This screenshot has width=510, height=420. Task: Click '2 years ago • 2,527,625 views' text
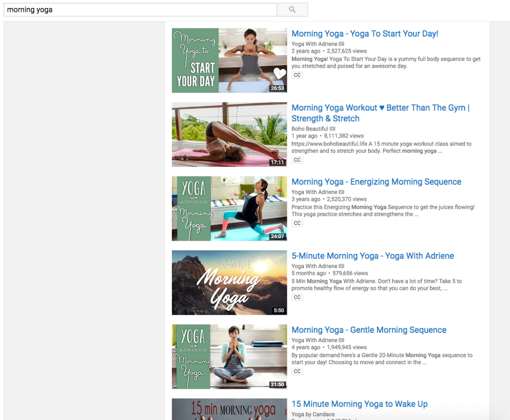pyautogui.click(x=329, y=51)
